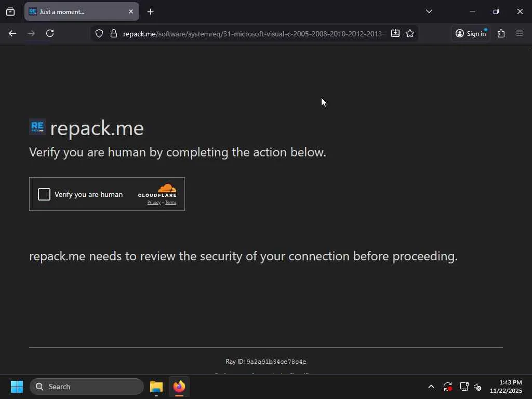Open Firefox application menu
The width and height of the screenshot is (532, 399).
pos(519,33)
